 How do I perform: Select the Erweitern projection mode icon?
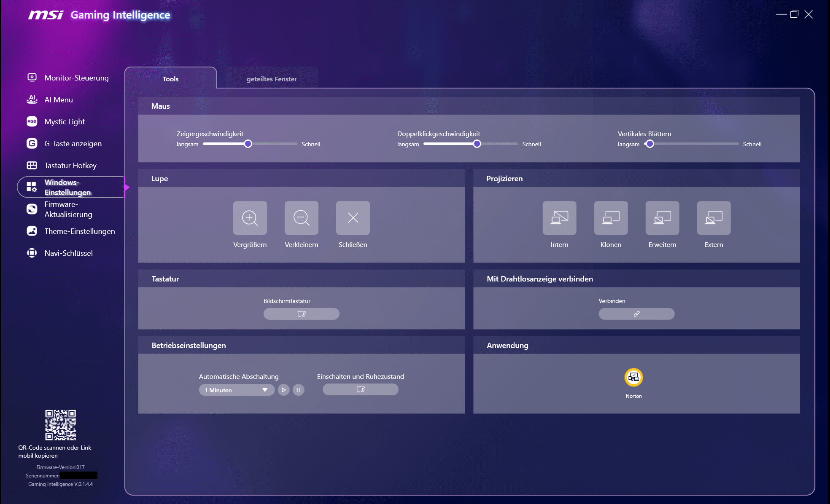[x=662, y=218]
